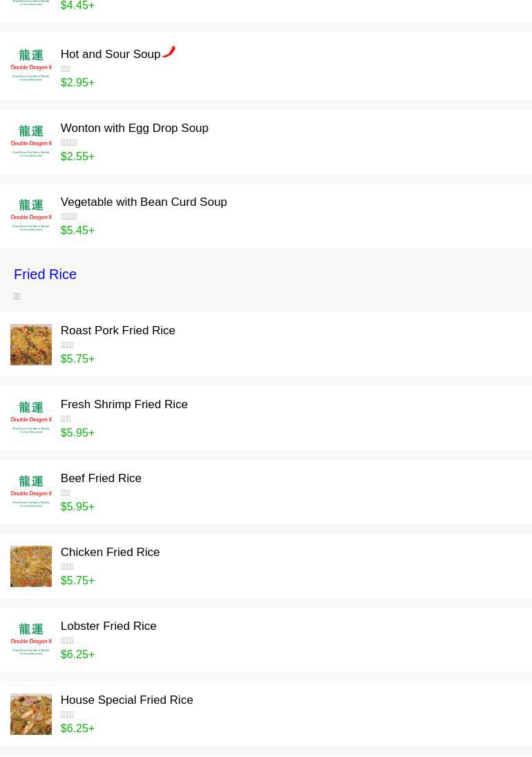Open the Lobster Fried Rice item

click(x=108, y=626)
